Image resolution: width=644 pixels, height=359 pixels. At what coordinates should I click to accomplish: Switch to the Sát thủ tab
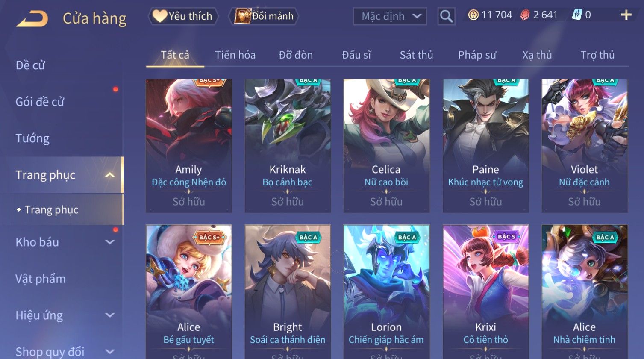tap(416, 55)
